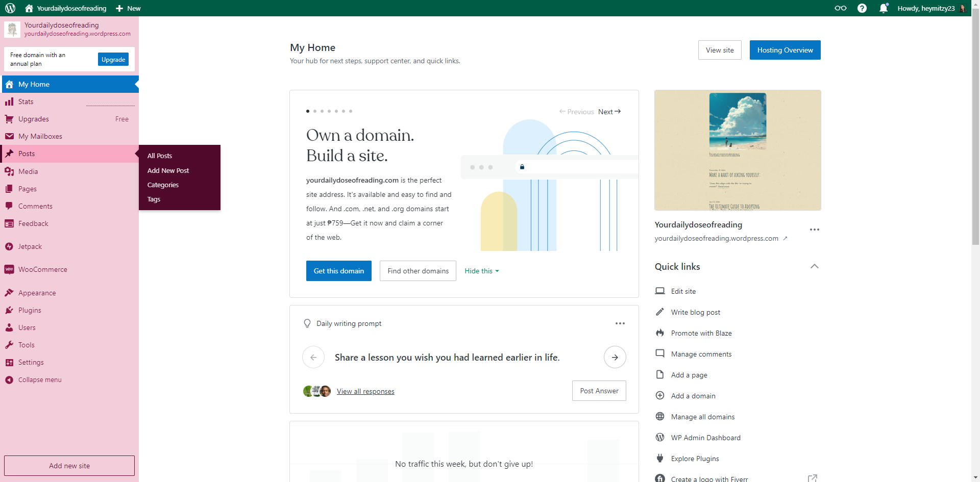The image size is (980, 482).
Task: Click the Posts pin icon
Action: point(9,154)
